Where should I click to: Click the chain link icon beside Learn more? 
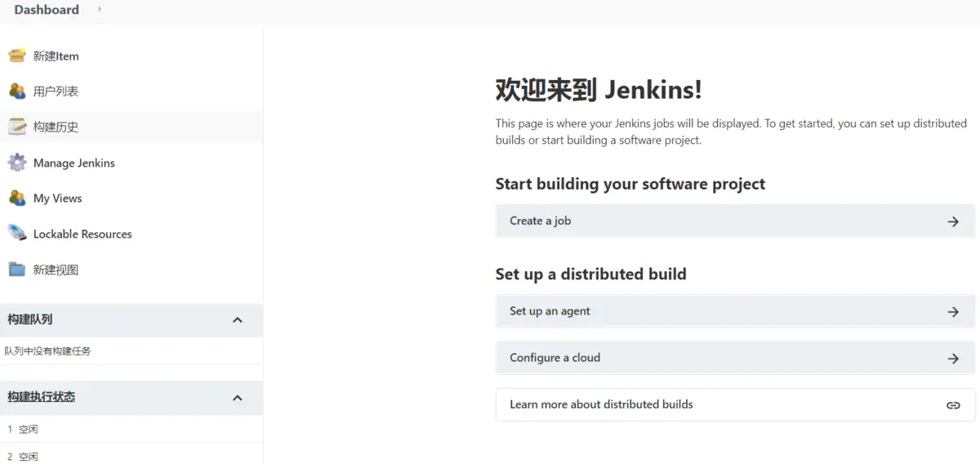[952, 405]
